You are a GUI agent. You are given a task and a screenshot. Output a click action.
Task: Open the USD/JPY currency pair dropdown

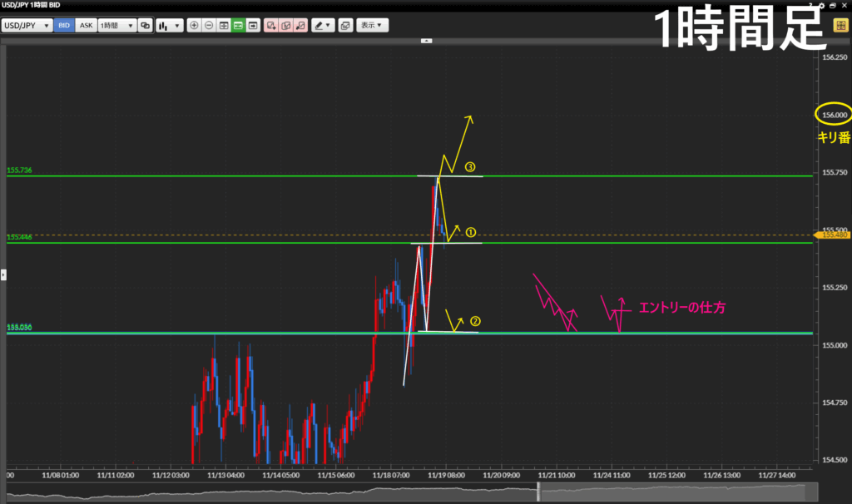pos(27,25)
